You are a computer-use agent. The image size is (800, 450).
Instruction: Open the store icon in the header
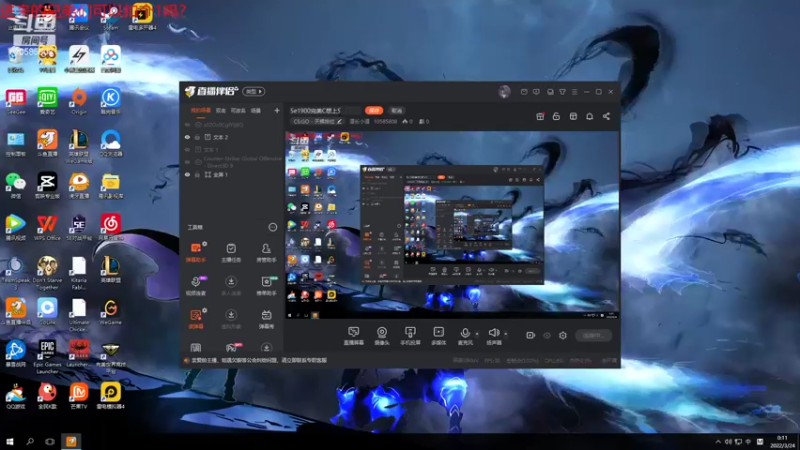573,116
